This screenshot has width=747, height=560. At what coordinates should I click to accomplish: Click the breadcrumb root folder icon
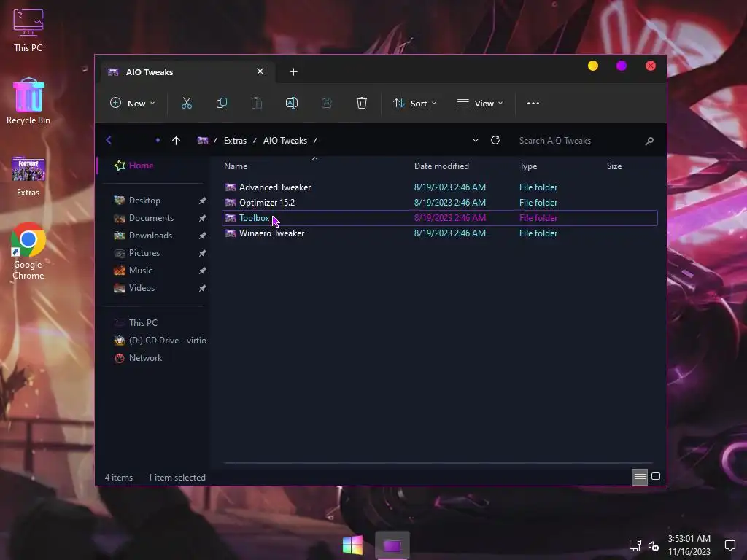tap(203, 141)
